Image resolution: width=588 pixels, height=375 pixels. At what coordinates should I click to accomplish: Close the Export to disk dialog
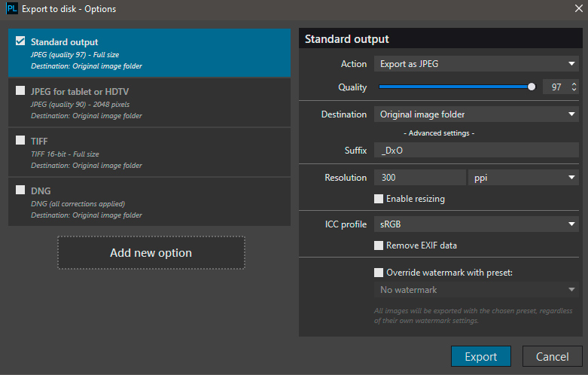click(578, 9)
